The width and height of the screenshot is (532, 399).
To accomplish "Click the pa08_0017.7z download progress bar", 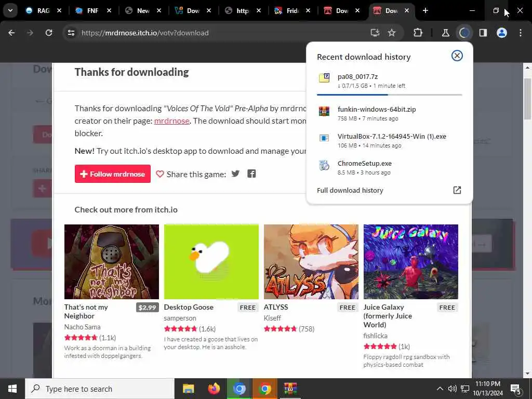I will pos(389,95).
